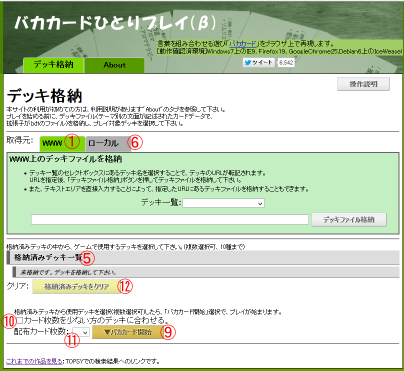
Task: Click the 格納済みデッキ一覧 heading
Action: coord(203,257)
